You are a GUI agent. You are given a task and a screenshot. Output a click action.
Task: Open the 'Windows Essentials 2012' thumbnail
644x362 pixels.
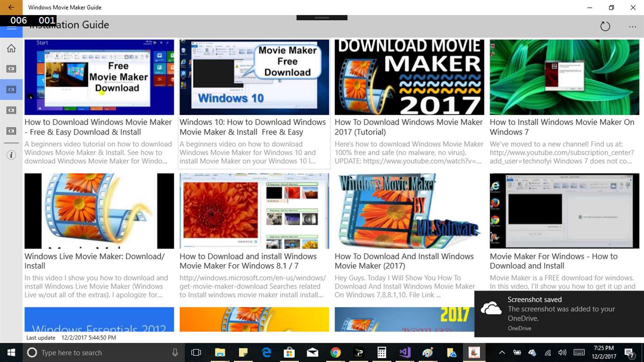click(x=99, y=319)
